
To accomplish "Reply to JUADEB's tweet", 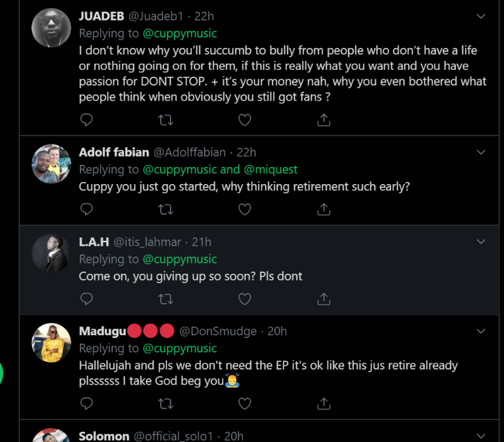I will point(87,120).
